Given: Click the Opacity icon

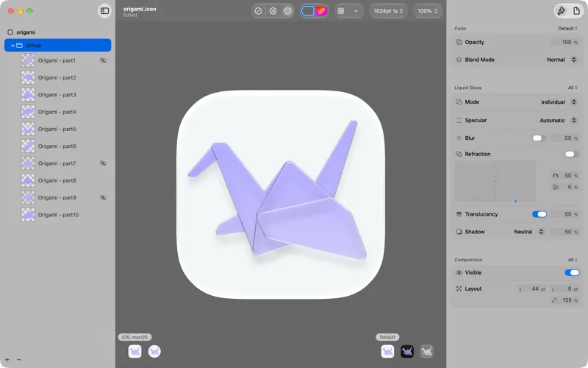Looking at the screenshot, I should [x=459, y=42].
